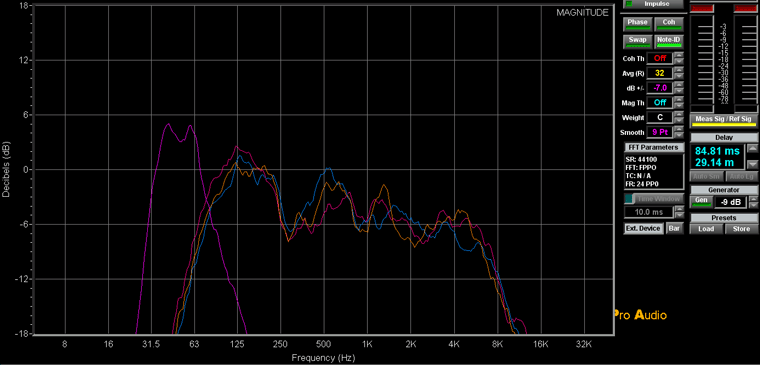
Task: Click the Mag Th 'Off' value field
Action: click(660, 103)
